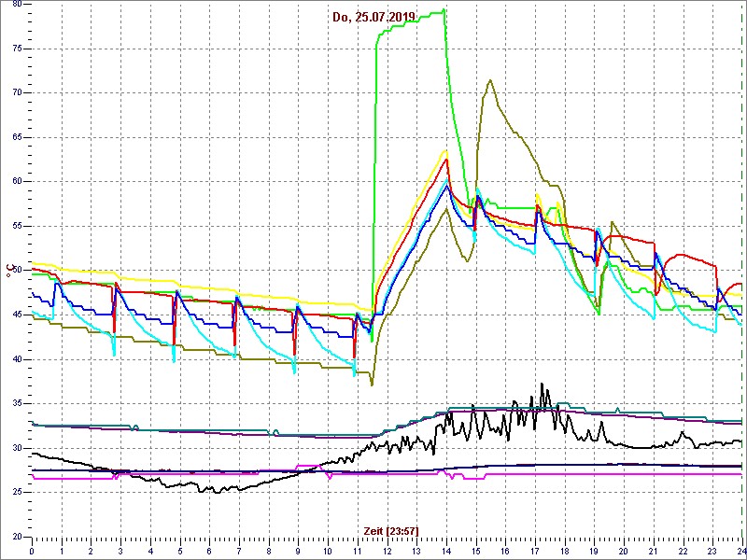Select hour 2 on the time axis

pos(91,551)
